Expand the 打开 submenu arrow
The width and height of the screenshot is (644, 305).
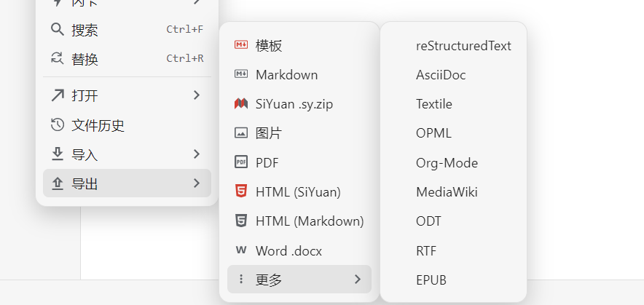click(197, 95)
